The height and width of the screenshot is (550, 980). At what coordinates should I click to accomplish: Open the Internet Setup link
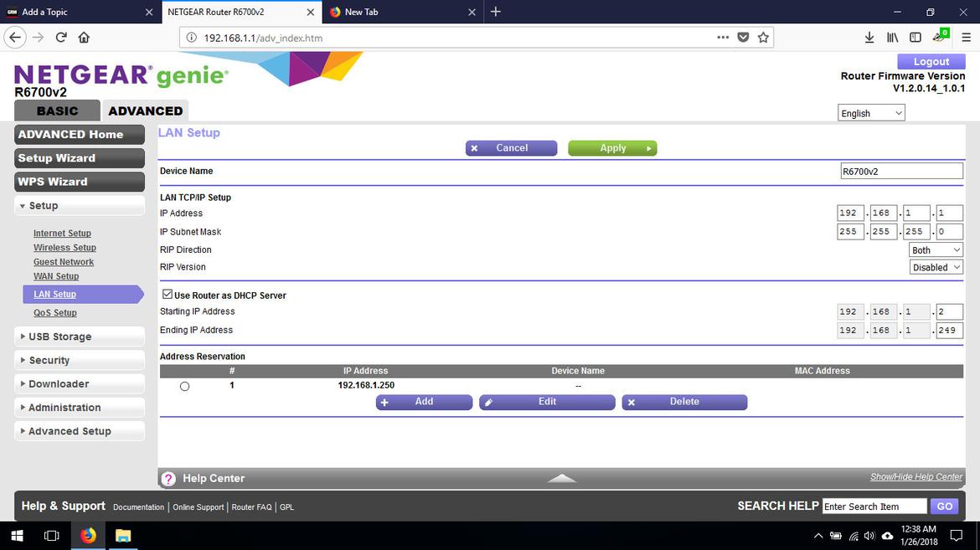click(63, 233)
